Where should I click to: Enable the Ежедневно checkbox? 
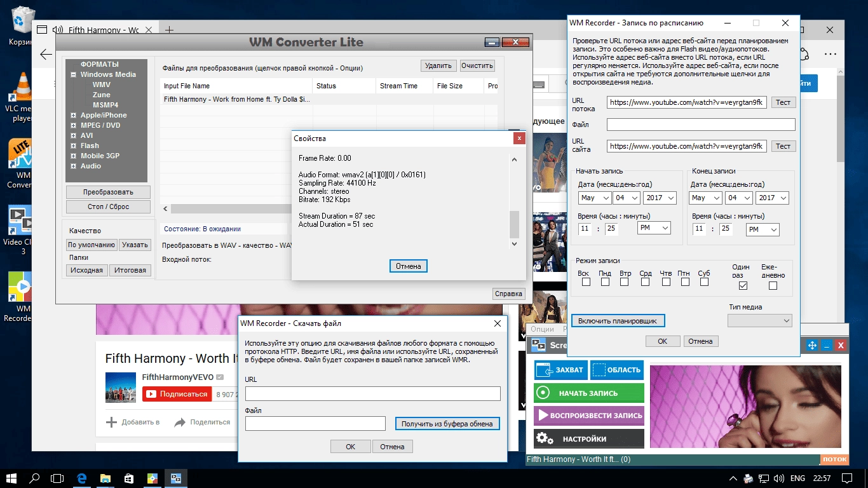click(773, 286)
